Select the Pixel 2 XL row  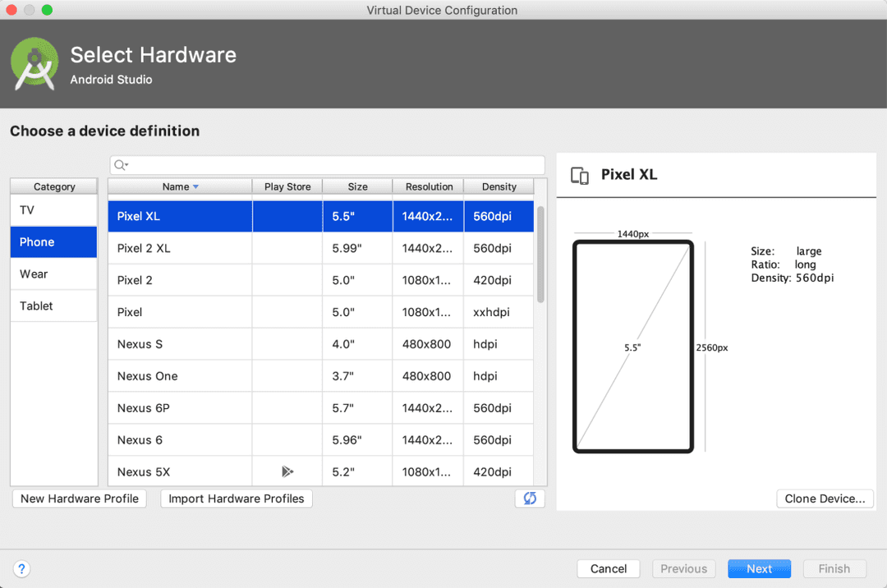point(321,248)
